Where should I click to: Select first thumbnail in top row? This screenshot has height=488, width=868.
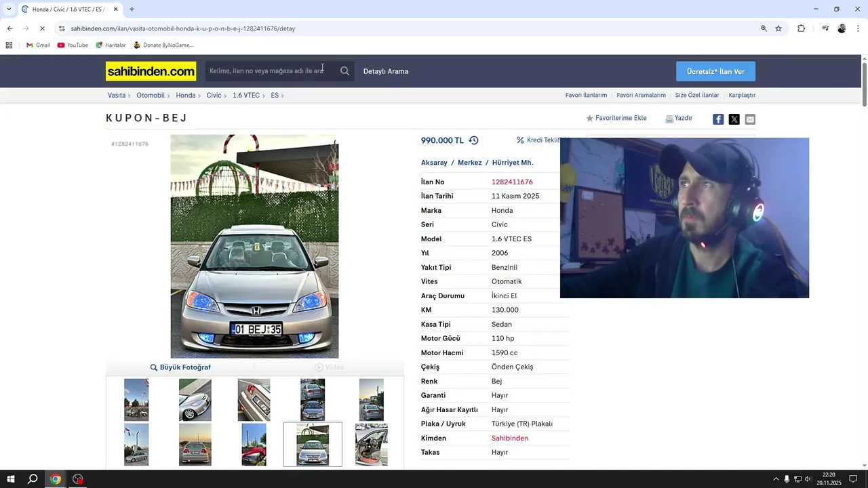pyautogui.click(x=136, y=400)
